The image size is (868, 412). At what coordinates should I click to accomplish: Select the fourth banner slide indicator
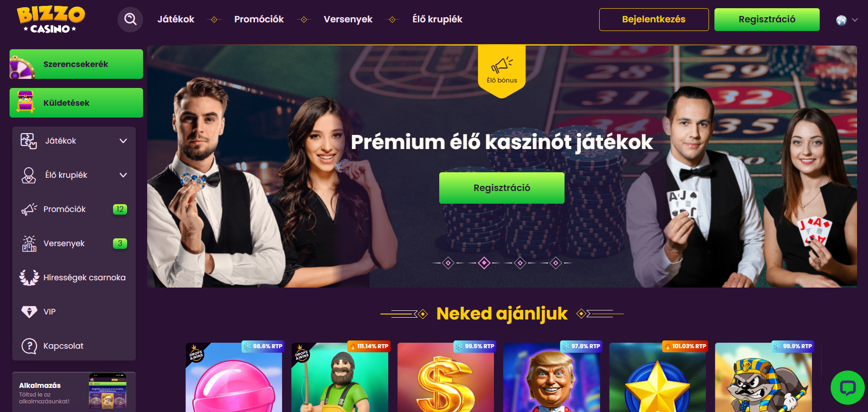pos(555,263)
